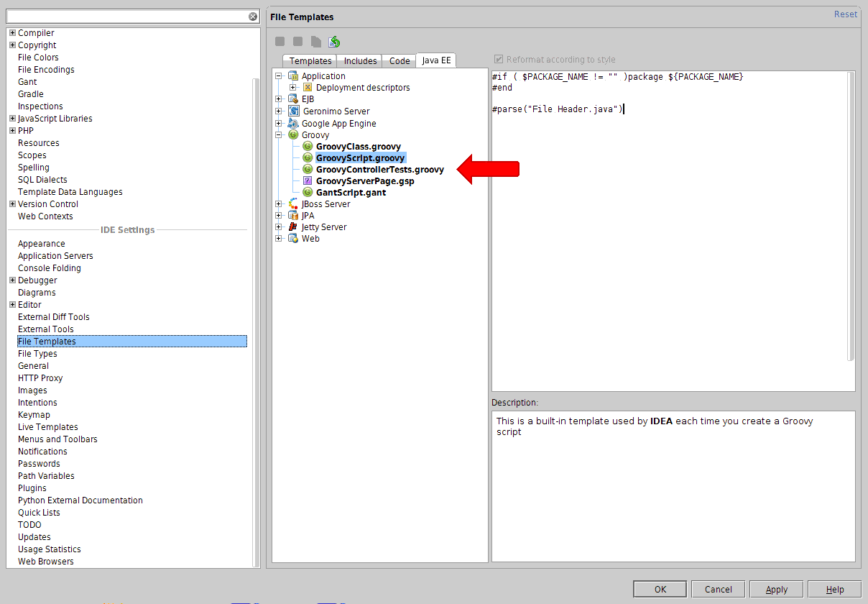Click the Google App Engine icon

pyautogui.click(x=292, y=124)
